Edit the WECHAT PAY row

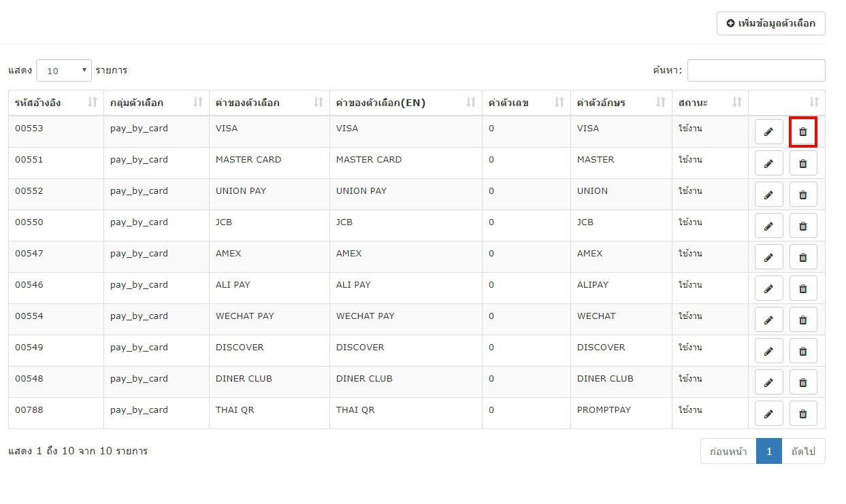[x=769, y=320]
